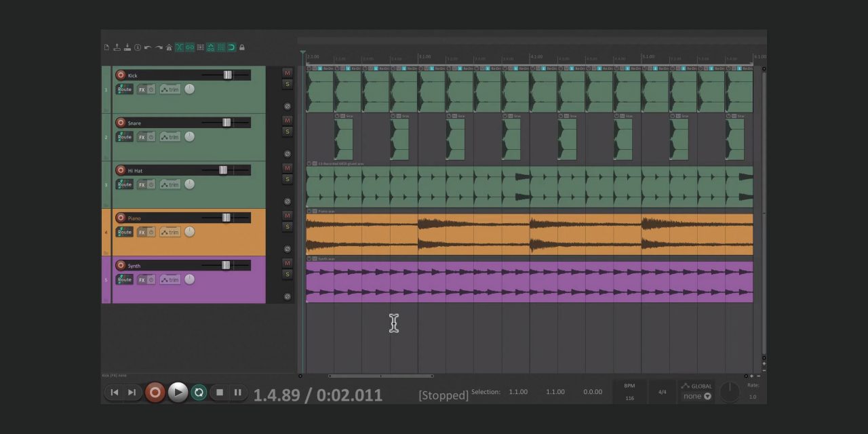Toggle the snap magnet icon
The height and width of the screenshot is (434, 868).
pyautogui.click(x=231, y=47)
